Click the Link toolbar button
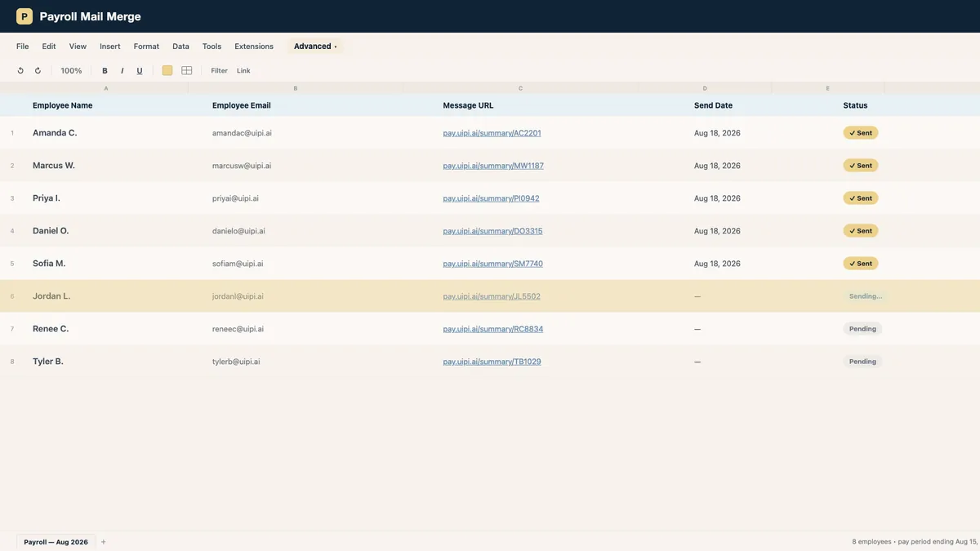The height and width of the screenshot is (551, 980). click(243, 71)
